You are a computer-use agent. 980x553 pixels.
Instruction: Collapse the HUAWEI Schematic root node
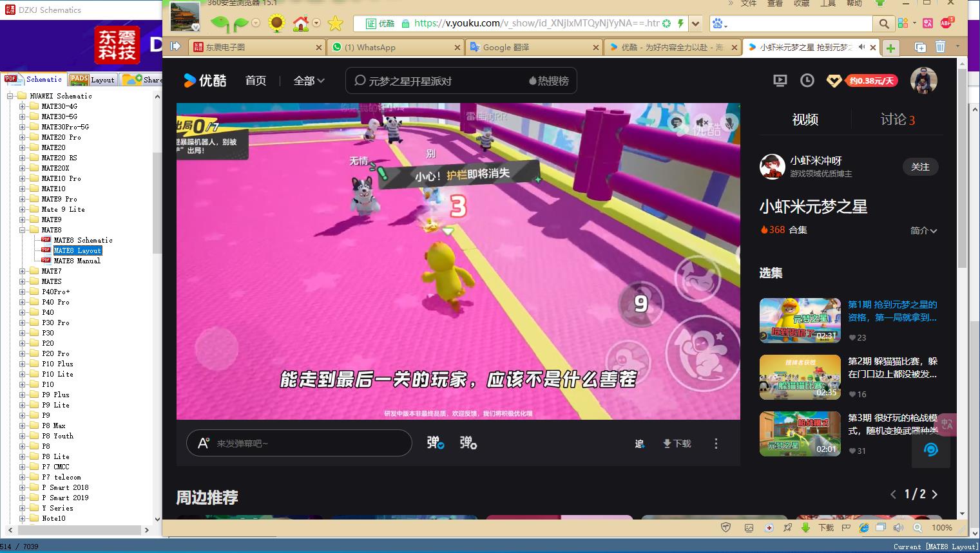(x=10, y=96)
